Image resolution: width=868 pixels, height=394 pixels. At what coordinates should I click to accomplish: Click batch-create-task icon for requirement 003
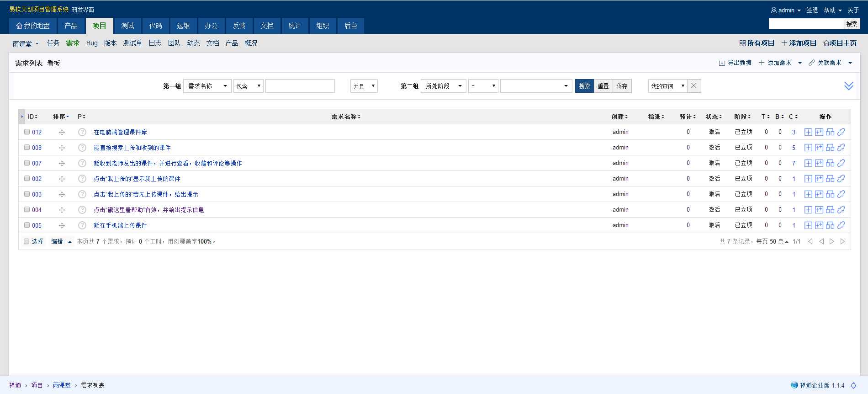coord(819,194)
